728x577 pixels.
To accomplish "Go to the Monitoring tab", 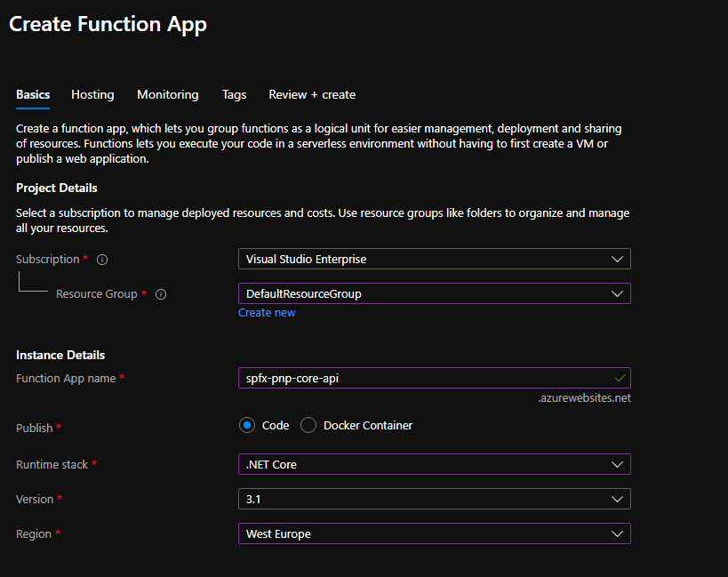I will pos(167,94).
